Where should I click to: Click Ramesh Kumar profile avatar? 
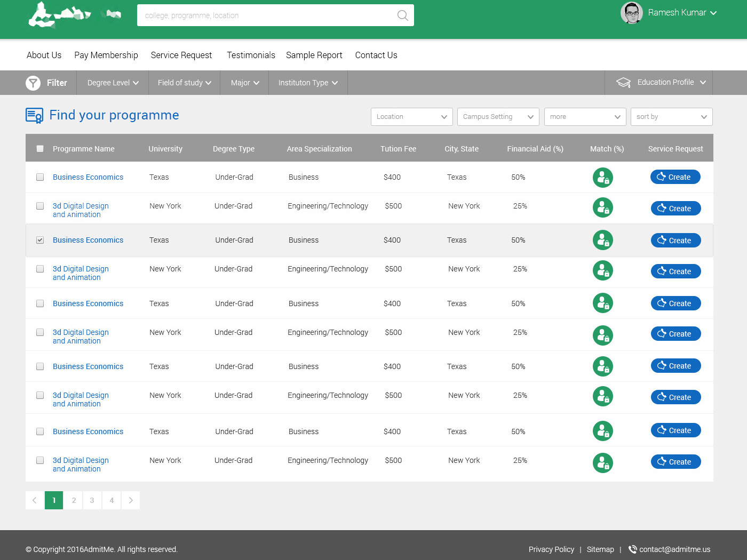632,13
